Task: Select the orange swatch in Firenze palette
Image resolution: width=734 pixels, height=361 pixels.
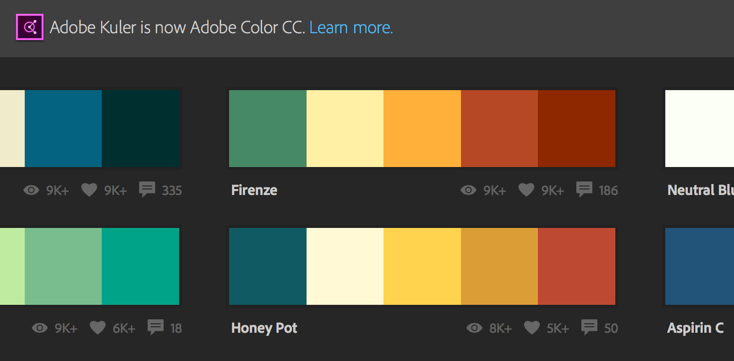Action: 422,128
